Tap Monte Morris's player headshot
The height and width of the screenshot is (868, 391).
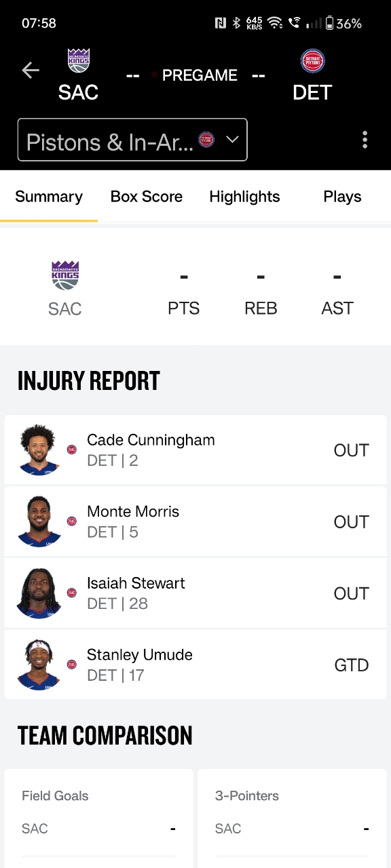point(39,521)
